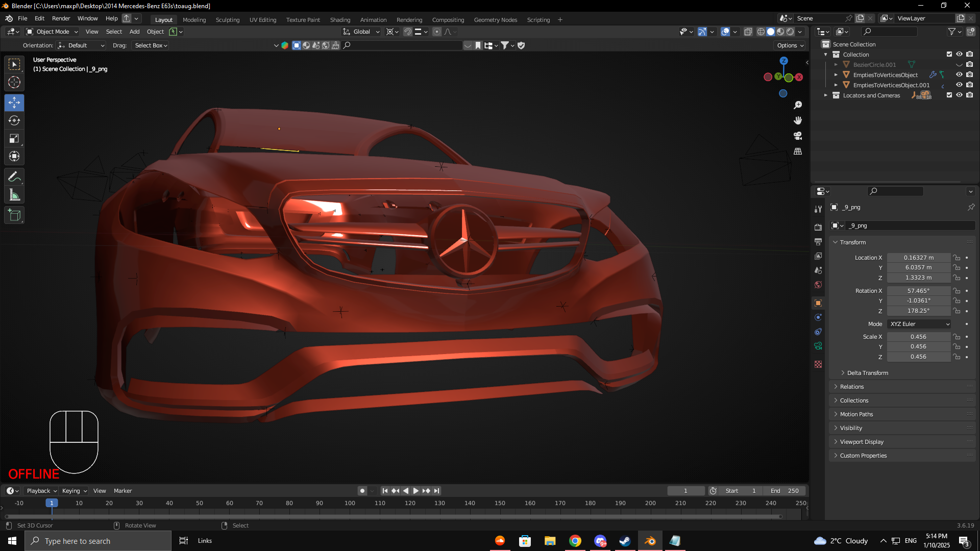
Task: Click the Location X value field
Action: (918, 258)
